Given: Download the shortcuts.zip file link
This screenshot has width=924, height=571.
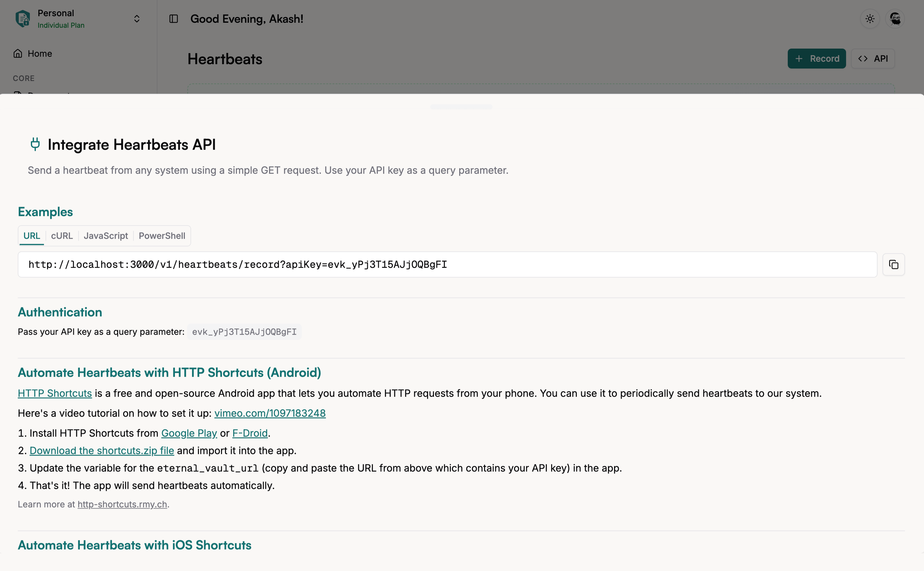Looking at the screenshot, I should coord(102,450).
